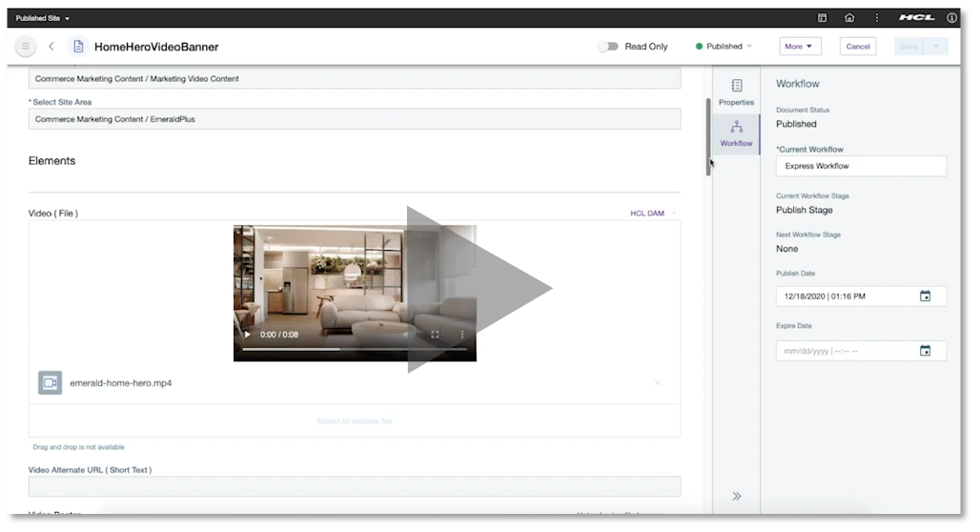Open the Publish Date calendar picker
The height and width of the screenshot is (532, 980).
point(925,296)
